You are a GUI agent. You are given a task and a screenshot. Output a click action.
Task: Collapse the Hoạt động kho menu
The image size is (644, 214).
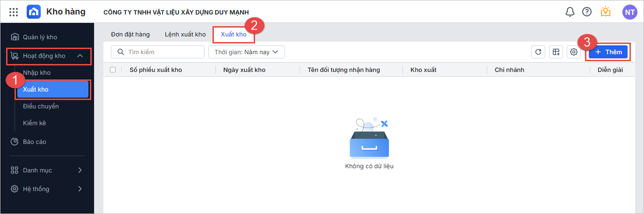point(80,56)
